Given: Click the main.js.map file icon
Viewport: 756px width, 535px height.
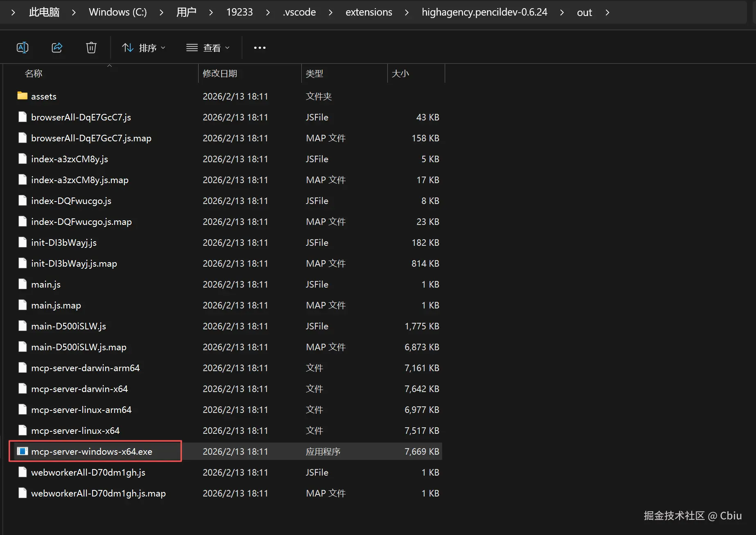Looking at the screenshot, I should coord(23,305).
